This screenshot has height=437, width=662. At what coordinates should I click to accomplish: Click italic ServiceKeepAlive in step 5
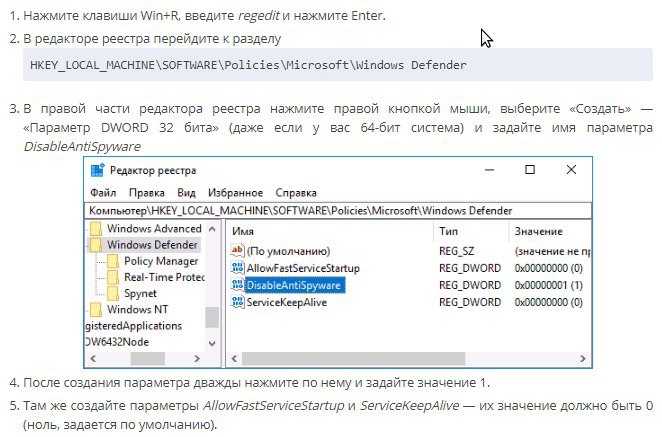[409, 405]
